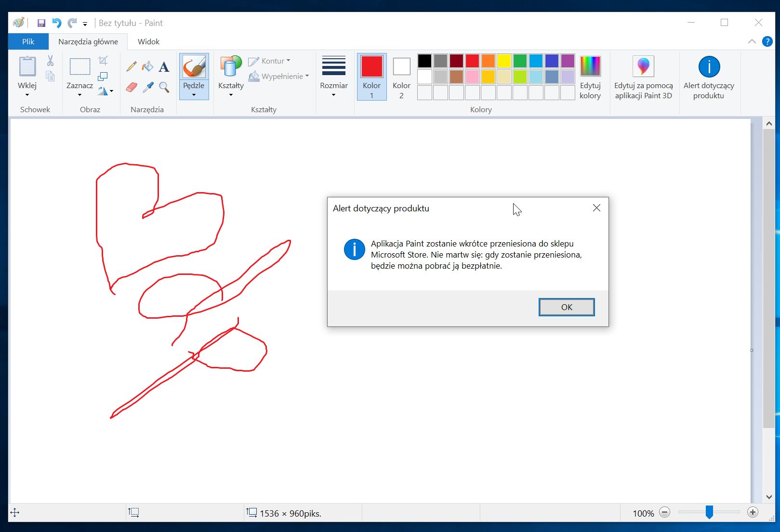Viewport: 780px width, 532px height.
Task: Click Alert dotyczący produktu ribbon button
Action: point(709,77)
